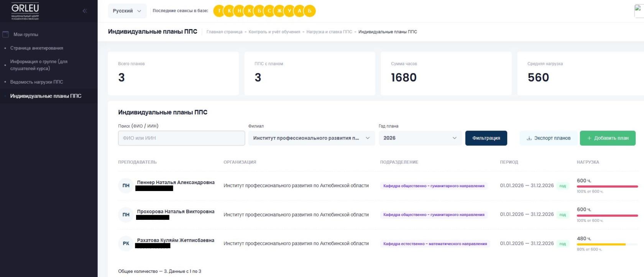Open the 'Т' recent session avatar
The height and width of the screenshot is (277, 644).
[219, 11]
